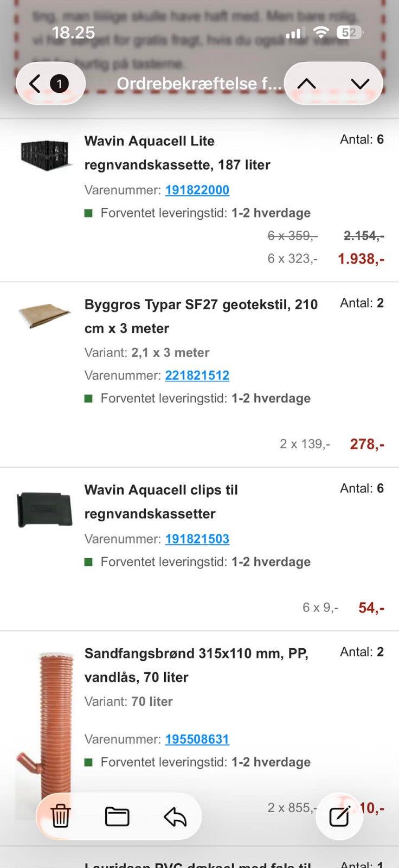Go to next message with down chevron

[359, 84]
